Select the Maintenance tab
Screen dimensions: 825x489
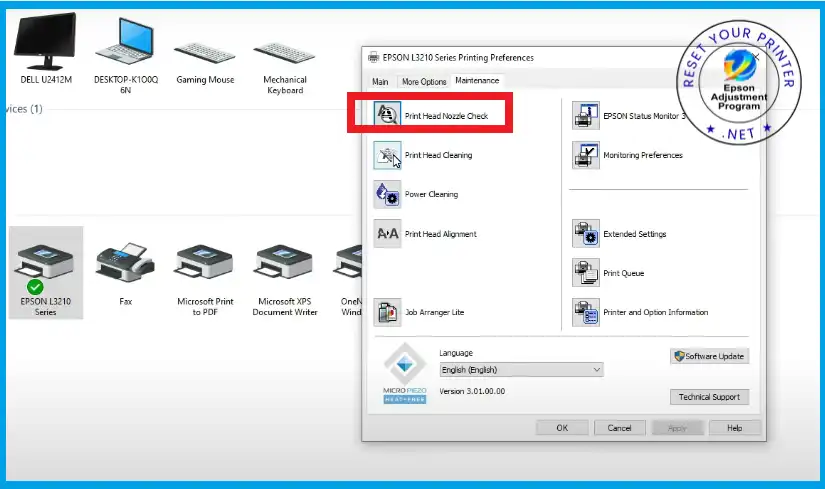click(x=477, y=81)
